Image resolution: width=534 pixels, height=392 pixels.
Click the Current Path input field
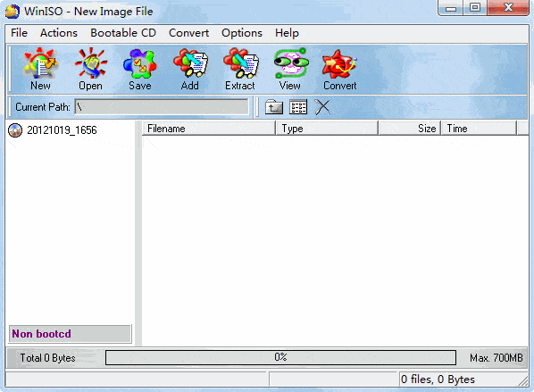162,107
